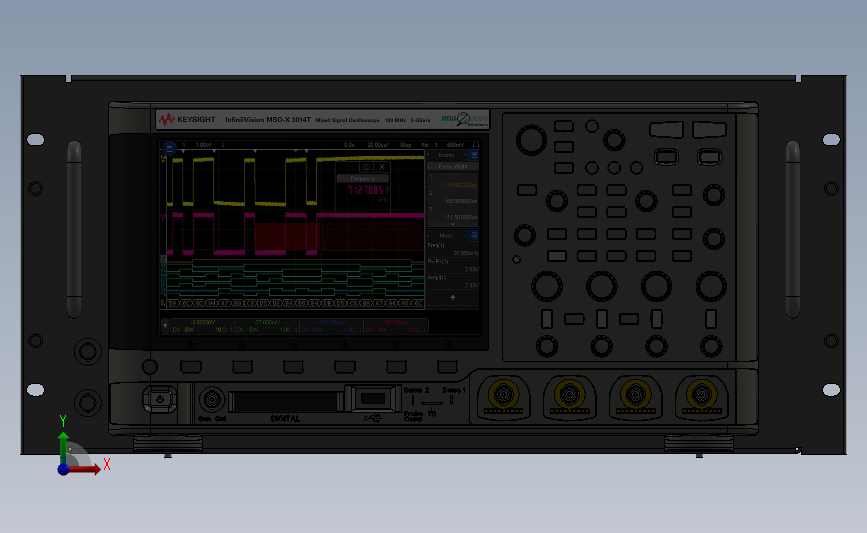Click the dock icon on Frequency popup
Viewport: 867px width, 533px height.
(365, 167)
